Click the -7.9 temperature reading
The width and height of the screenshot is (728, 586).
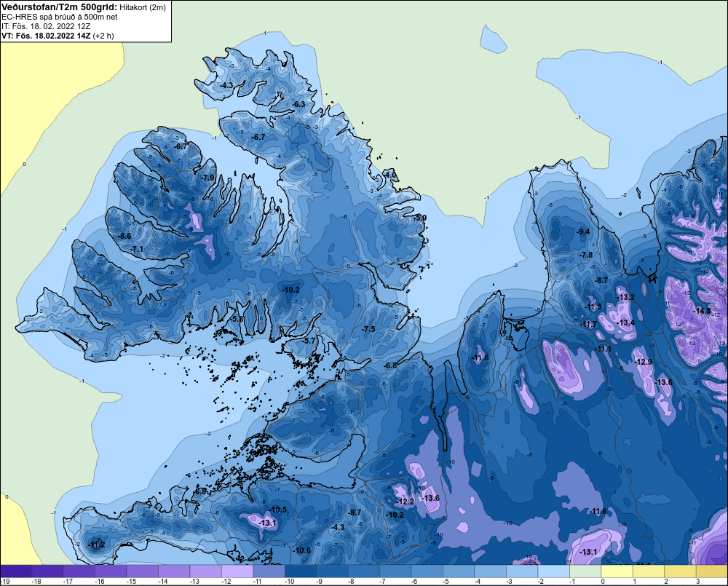(207, 178)
